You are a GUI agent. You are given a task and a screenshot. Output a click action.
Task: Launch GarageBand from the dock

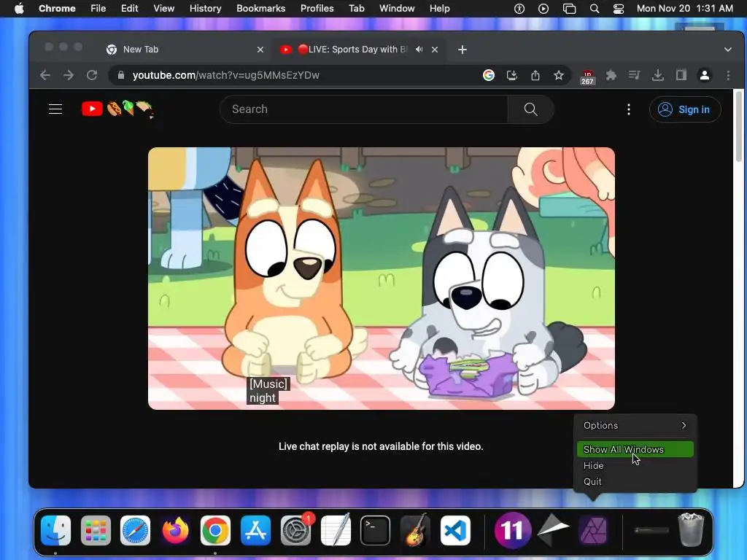coord(415,530)
